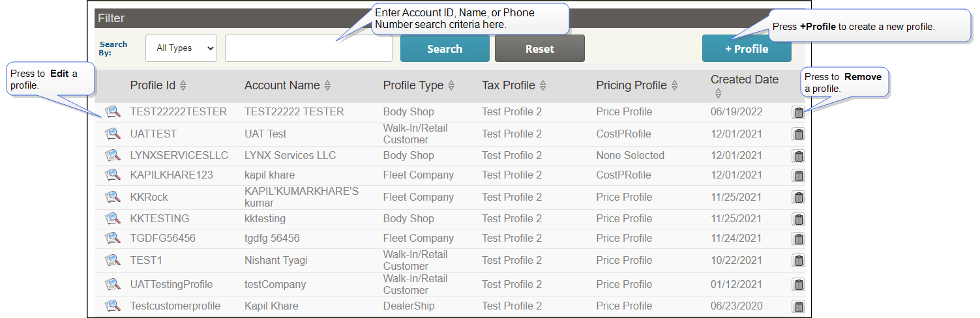Create new profile with + Profile button

746,49
